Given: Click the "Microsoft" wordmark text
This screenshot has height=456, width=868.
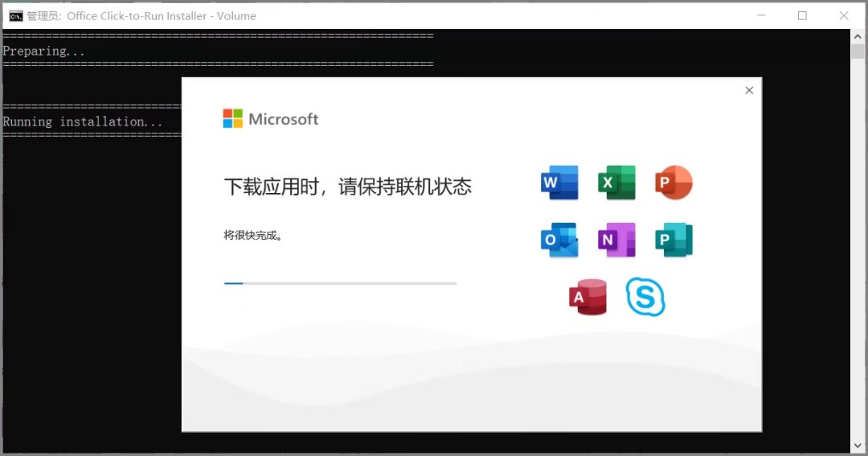Looking at the screenshot, I should click(284, 119).
